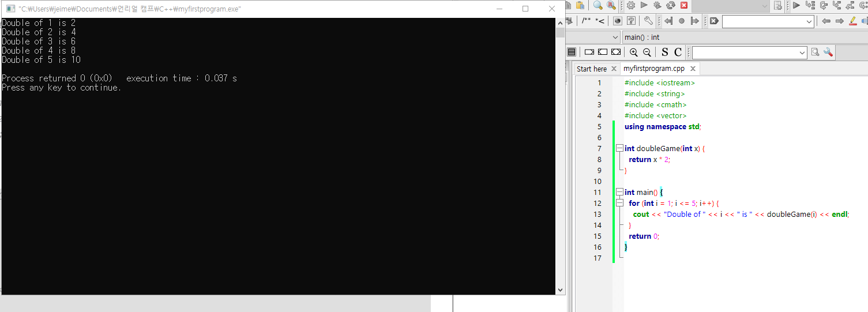
Task: Click the last jump circle icon
Action: [x=682, y=21]
